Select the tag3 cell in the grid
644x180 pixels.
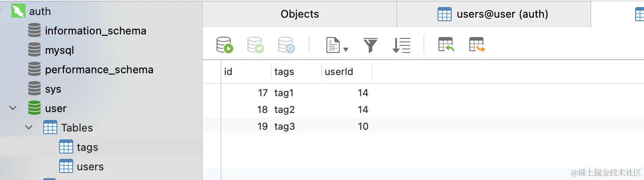pyautogui.click(x=285, y=127)
